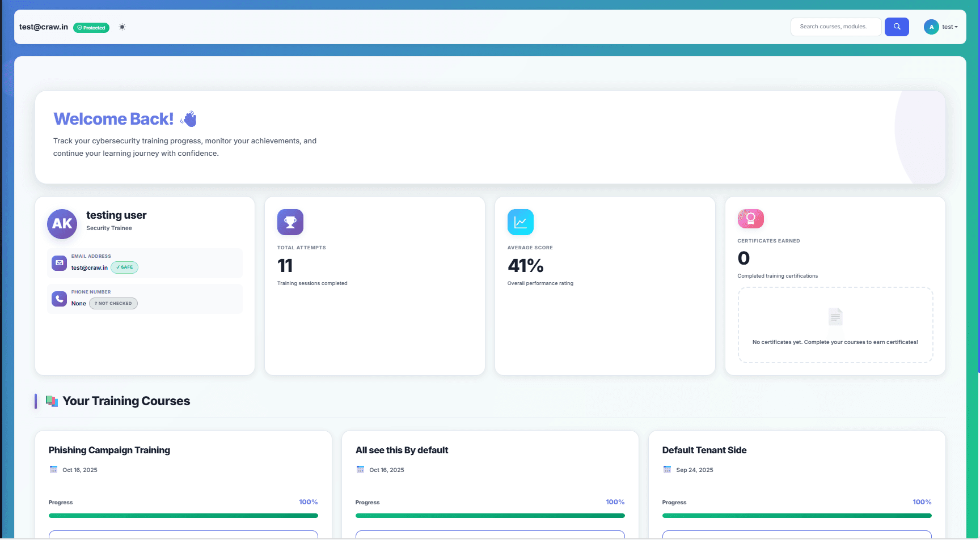Open the A avatar in the top bar

(931, 27)
